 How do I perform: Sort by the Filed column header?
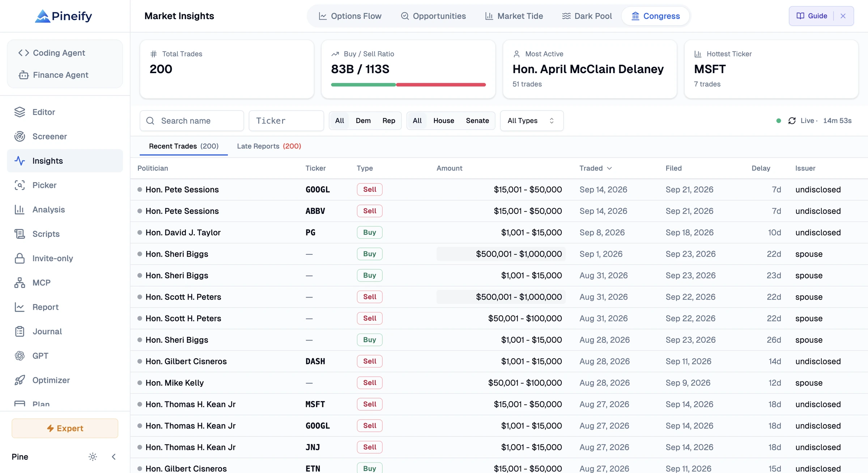pos(673,168)
